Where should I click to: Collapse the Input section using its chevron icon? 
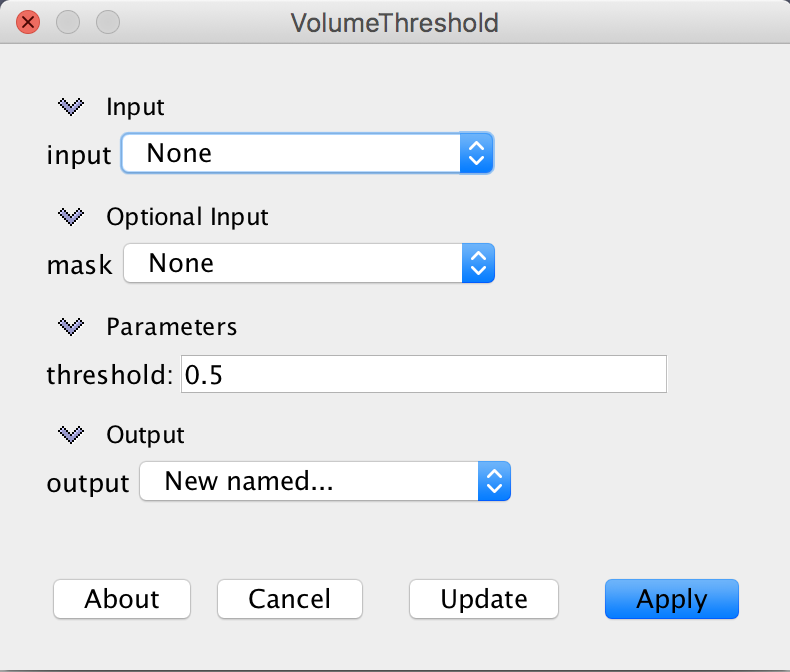[70, 106]
